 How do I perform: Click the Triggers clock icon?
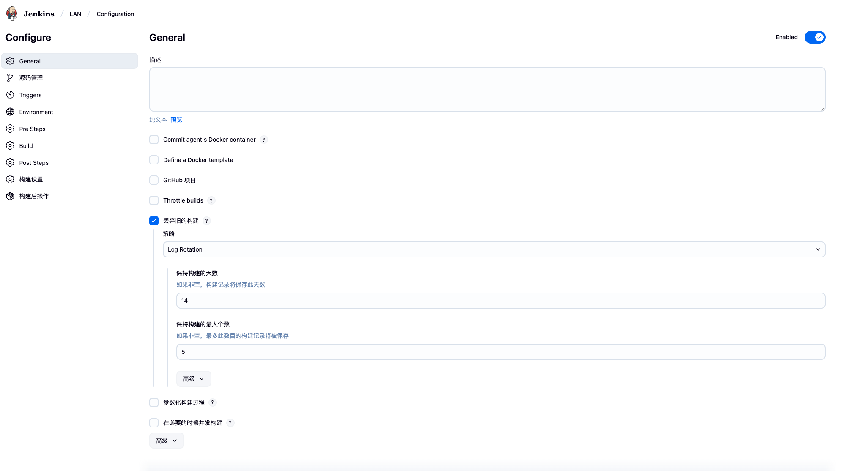[10, 95]
